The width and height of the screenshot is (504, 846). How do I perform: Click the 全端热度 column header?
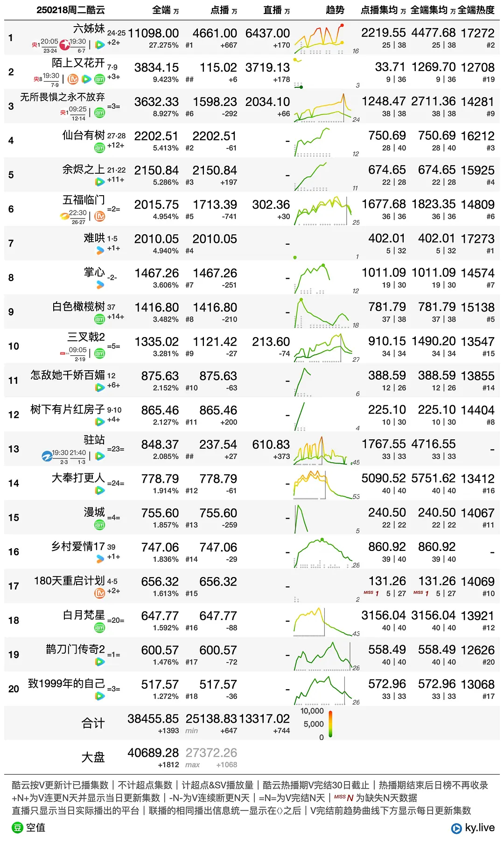476,10
